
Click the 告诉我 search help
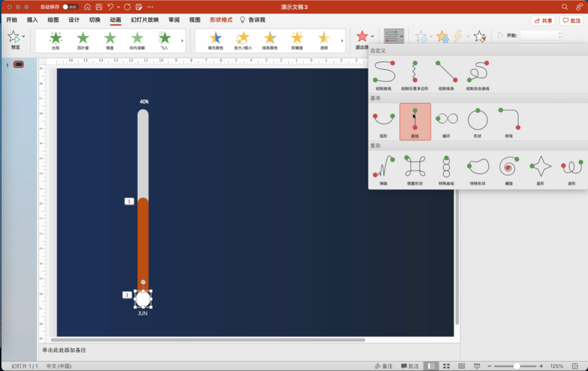coord(253,20)
